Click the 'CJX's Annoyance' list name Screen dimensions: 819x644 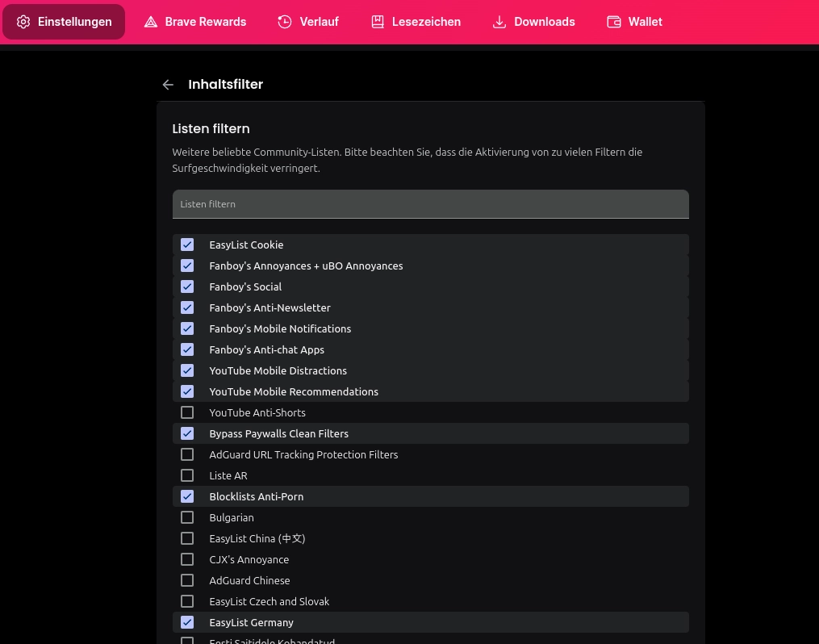pos(249,559)
